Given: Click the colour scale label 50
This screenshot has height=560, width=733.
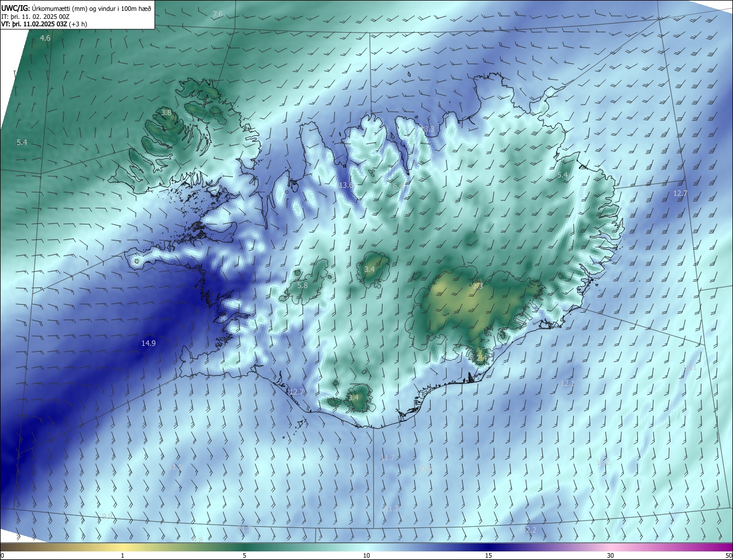Looking at the screenshot, I should [728, 555].
